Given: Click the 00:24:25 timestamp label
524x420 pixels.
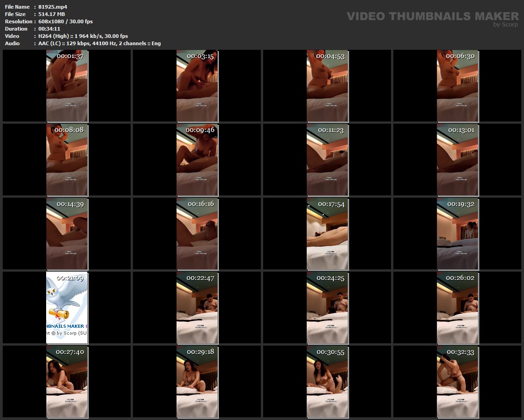Looking at the screenshot, I should [330, 278].
